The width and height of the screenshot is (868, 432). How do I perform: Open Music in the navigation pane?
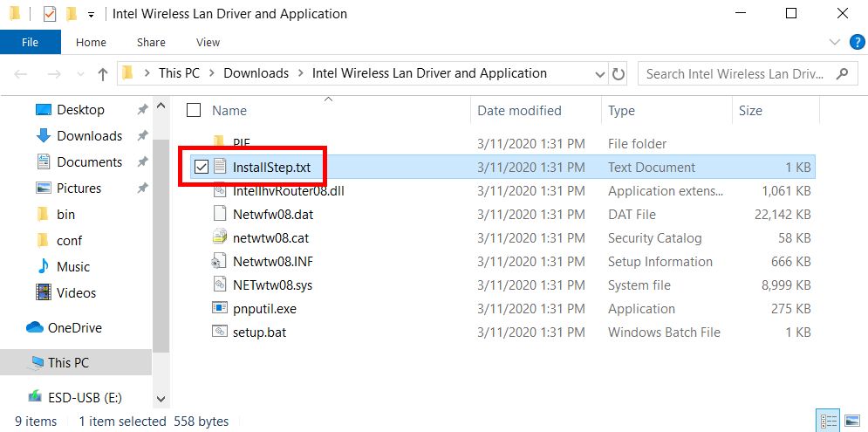73,266
